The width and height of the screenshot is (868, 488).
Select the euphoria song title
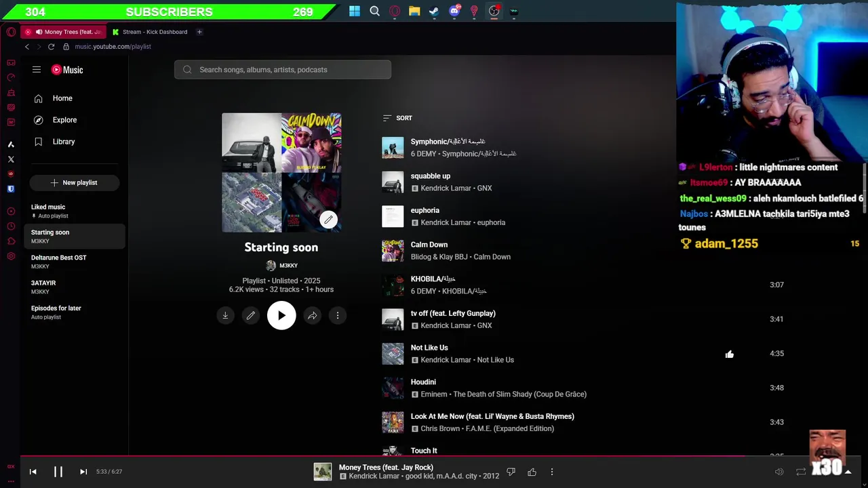point(425,210)
